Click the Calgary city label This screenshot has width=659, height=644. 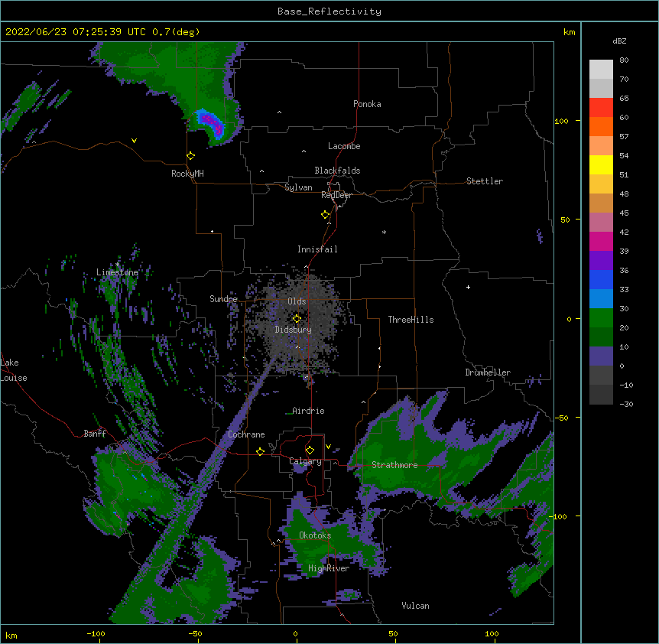click(x=305, y=461)
